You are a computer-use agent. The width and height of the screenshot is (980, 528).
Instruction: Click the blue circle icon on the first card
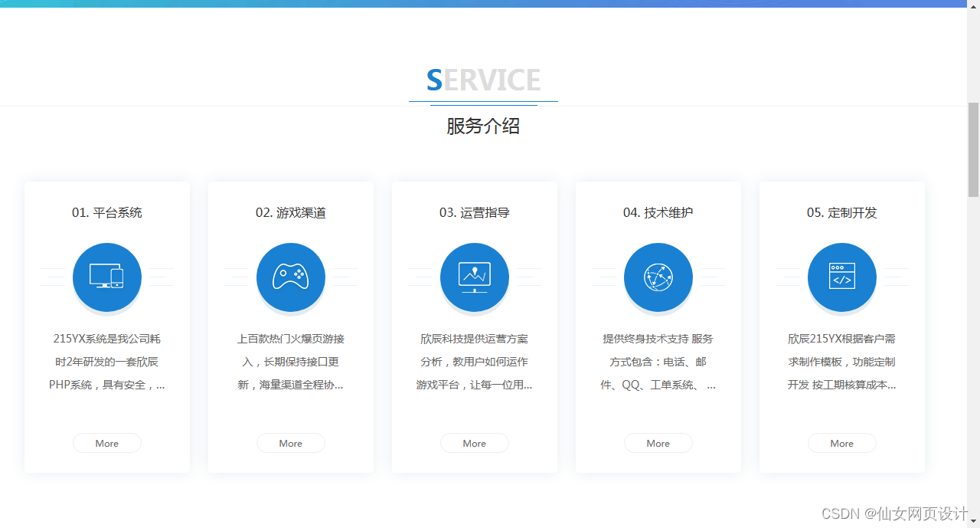coord(107,277)
